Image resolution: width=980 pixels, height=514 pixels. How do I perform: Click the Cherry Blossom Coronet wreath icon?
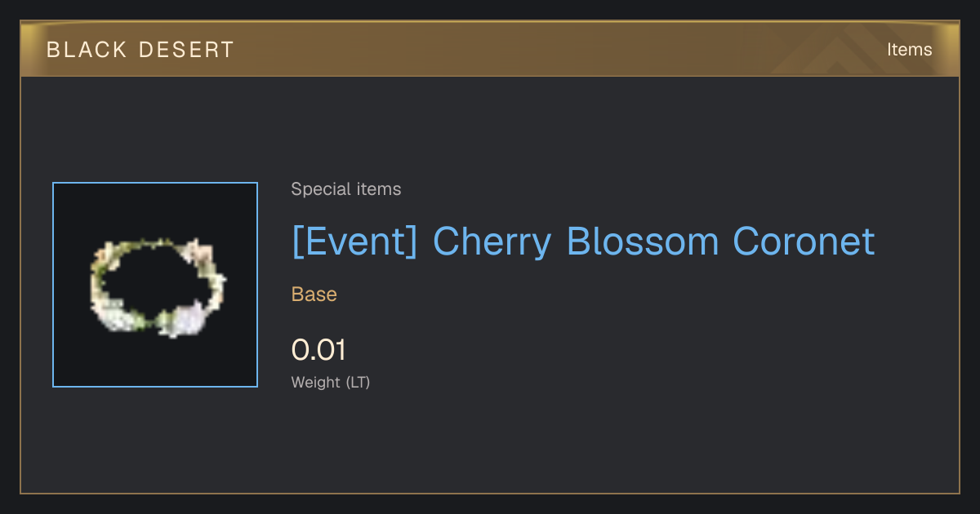(x=157, y=286)
